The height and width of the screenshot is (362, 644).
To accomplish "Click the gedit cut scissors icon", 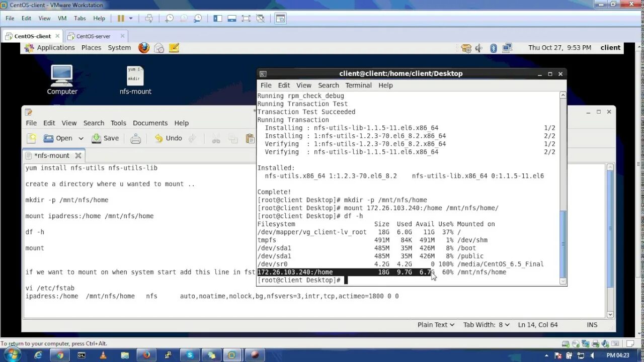I will [x=216, y=138].
